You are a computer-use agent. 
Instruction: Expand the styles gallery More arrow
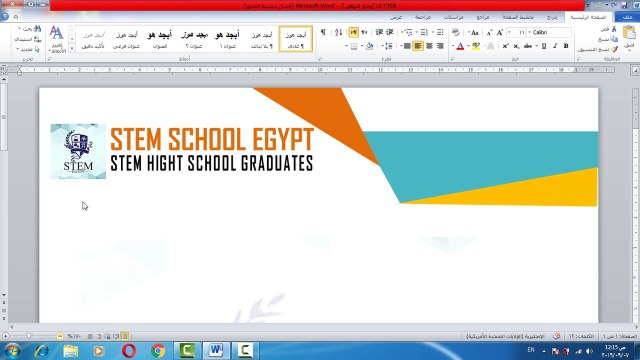[x=72, y=49]
